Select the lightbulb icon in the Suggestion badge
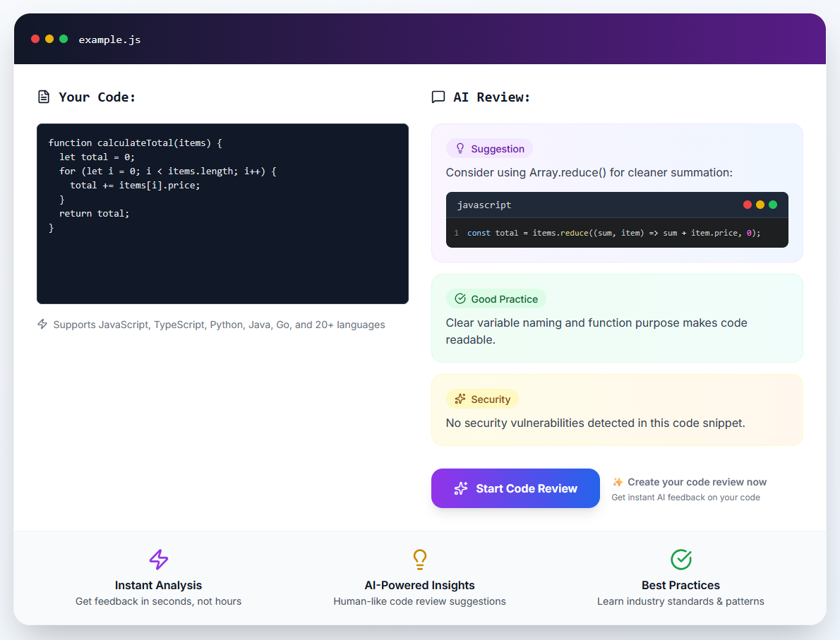 [x=460, y=148]
